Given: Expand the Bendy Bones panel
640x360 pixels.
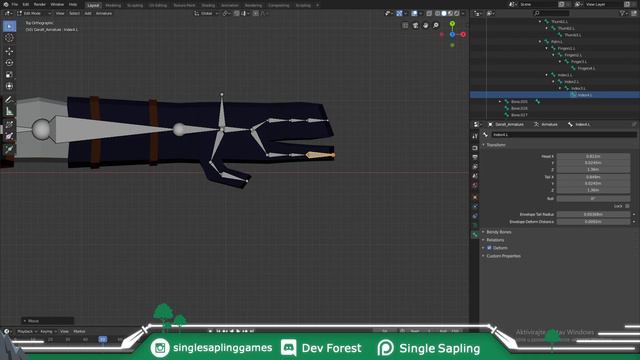Looking at the screenshot, I should point(498,232).
